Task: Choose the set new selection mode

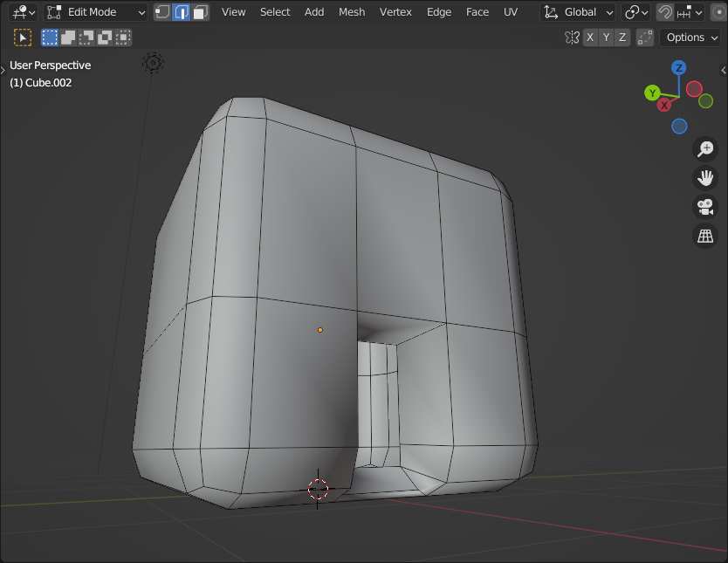Action: coord(49,38)
